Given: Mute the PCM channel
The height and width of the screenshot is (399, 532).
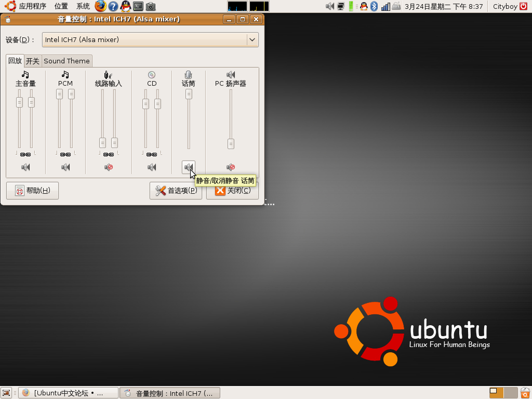Looking at the screenshot, I should coord(65,167).
